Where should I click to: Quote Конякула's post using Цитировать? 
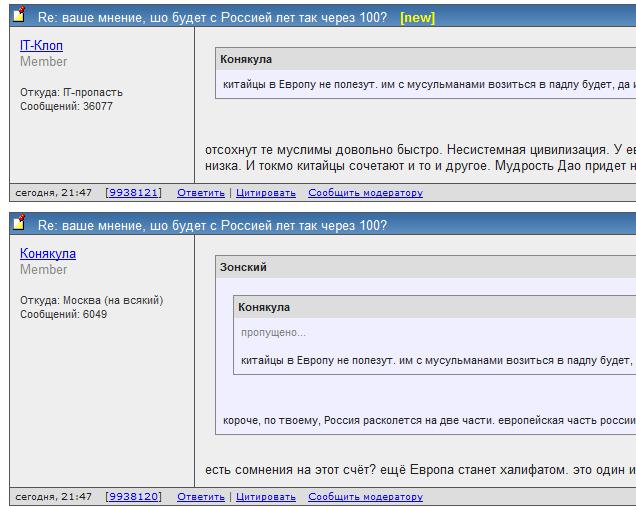[265, 497]
